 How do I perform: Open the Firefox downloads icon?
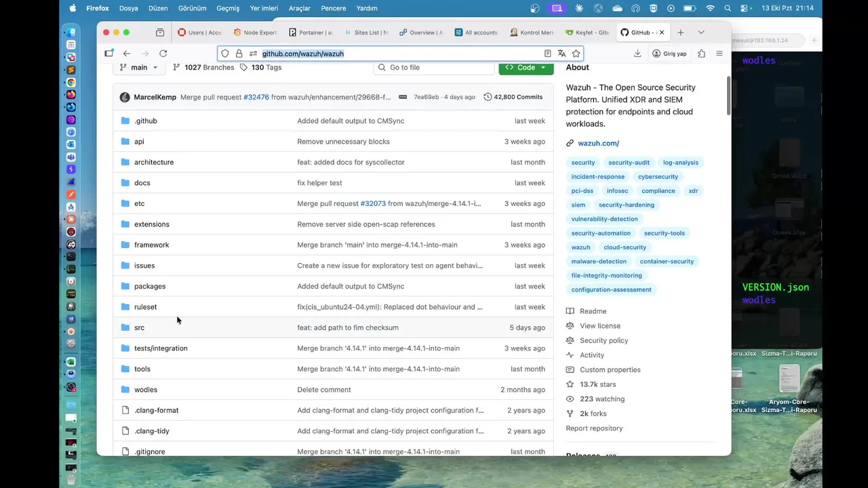[x=637, y=54]
